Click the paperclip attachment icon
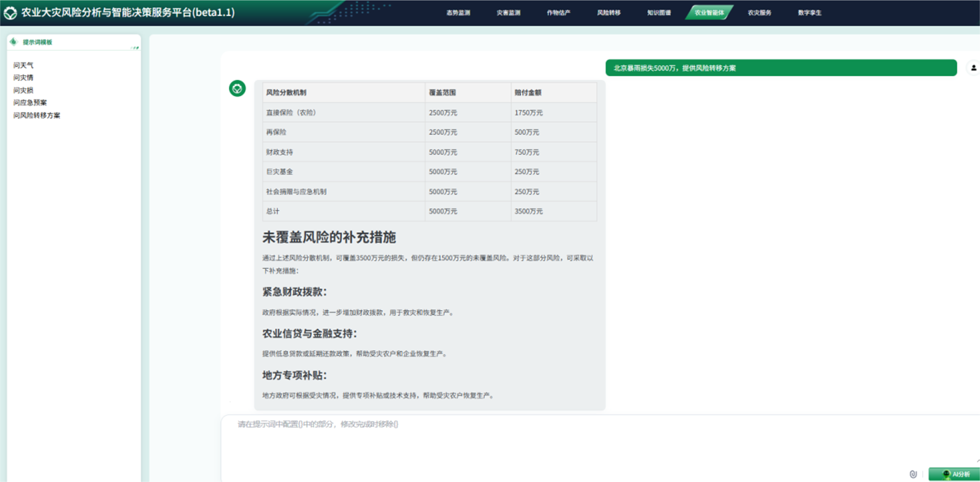The image size is (980, 482). pos(913,474)
